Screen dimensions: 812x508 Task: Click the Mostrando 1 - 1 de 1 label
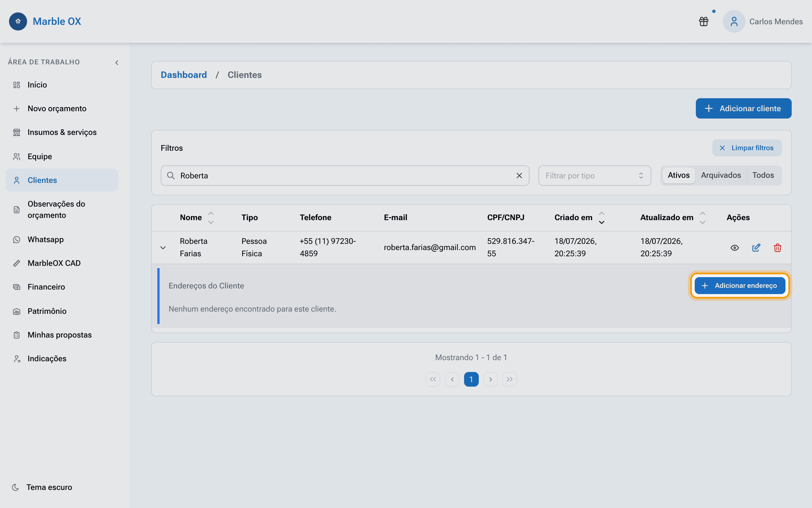click(x=471, y=358)
